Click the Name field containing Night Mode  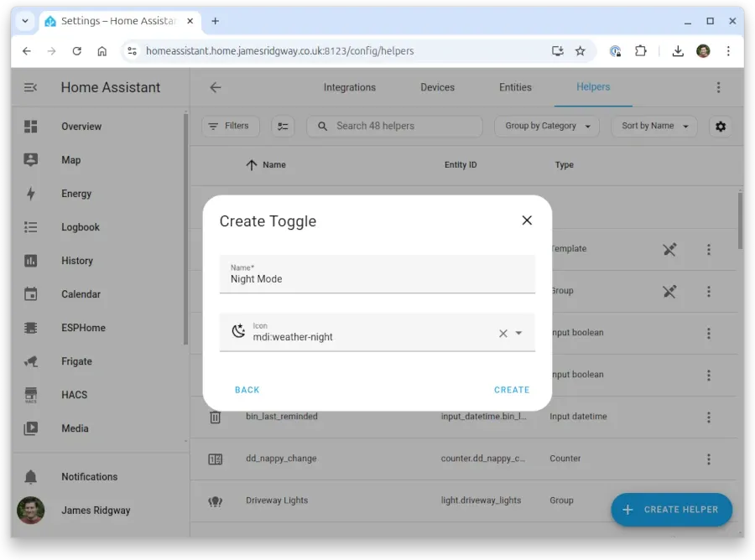tap(377, 278)
